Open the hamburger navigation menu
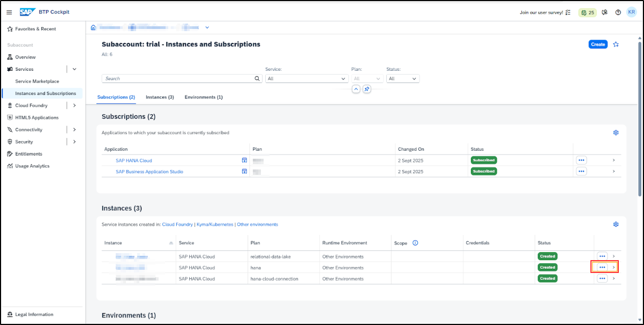Viewport: 644px width, 325px height. (x=9, y=12)
